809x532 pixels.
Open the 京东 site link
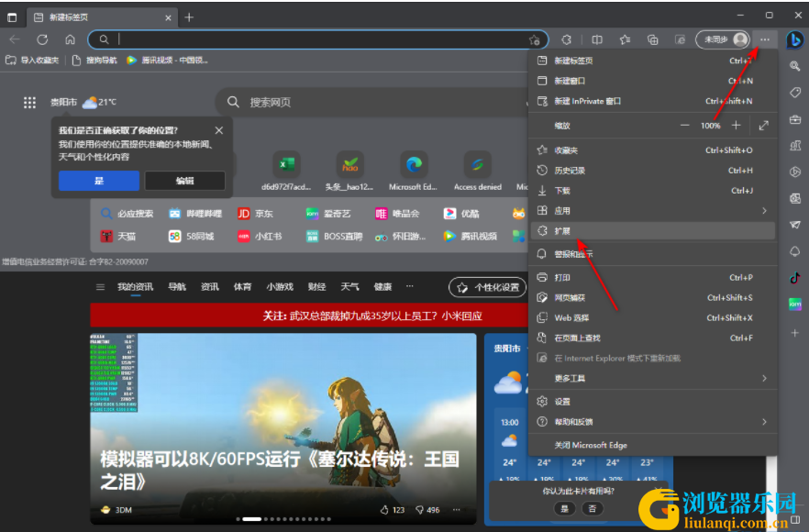pos(255,214)
